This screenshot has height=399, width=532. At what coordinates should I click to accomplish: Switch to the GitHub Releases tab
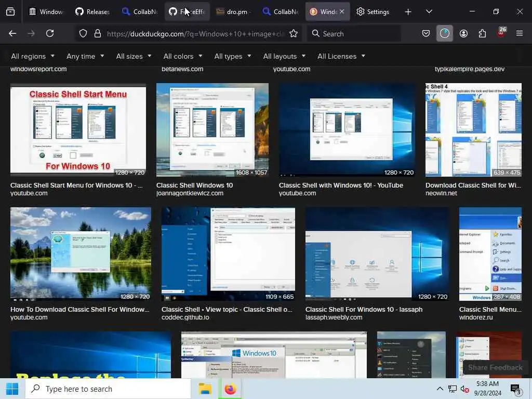click(92, 12)
